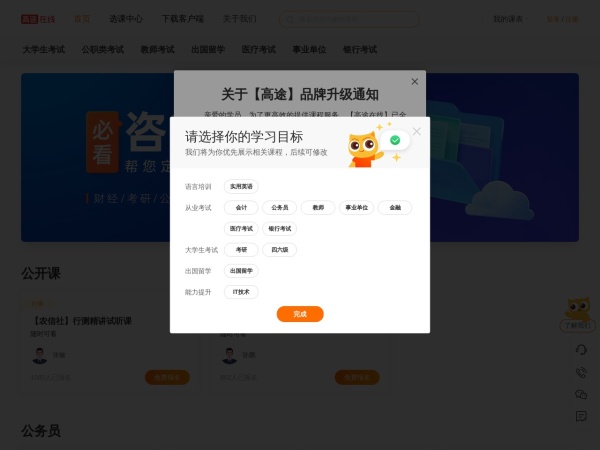The width and height of the screenshot is (600, 450).
Task: Select the 实用英语 learning goal
Action: [241, 186]
